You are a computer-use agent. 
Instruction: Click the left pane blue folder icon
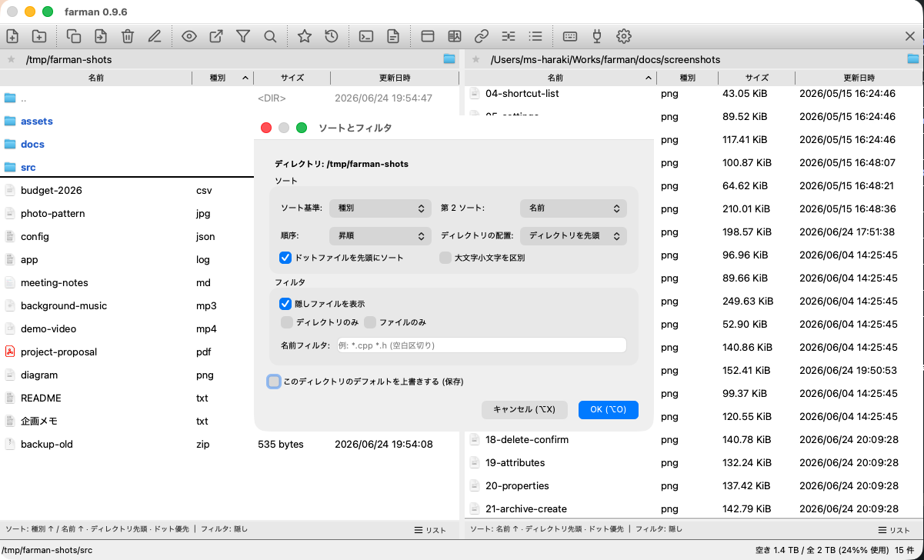click(449, 59)
